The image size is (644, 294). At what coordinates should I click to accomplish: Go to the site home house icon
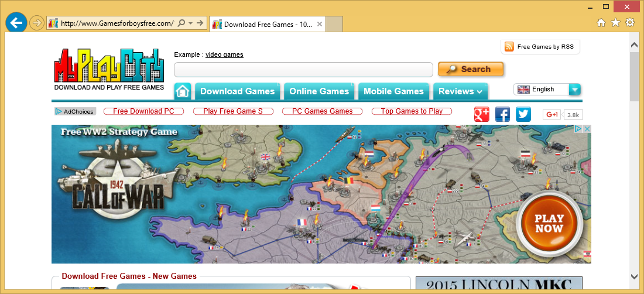[x=183, y=91]
